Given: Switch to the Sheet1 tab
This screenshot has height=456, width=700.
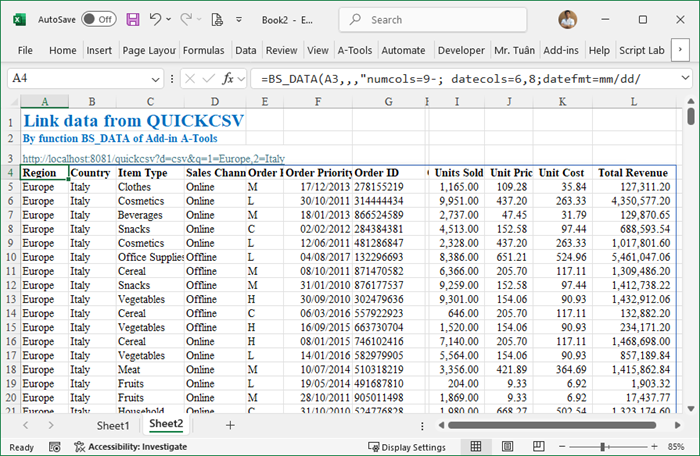Looking at the screenshot, I should pos(113,426).
